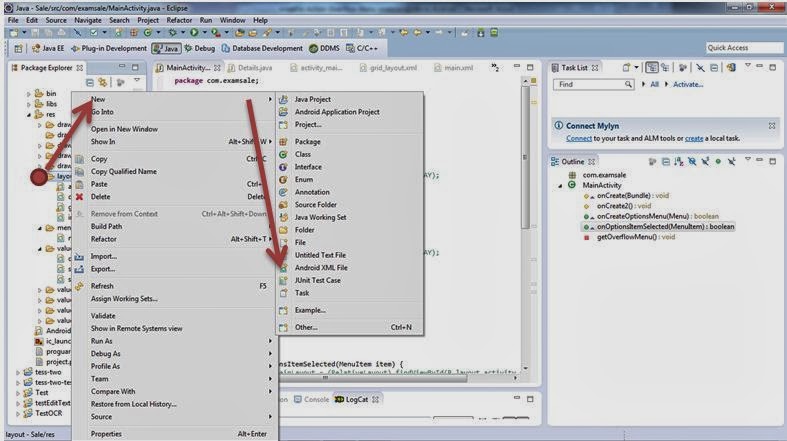Click the JUnit Test Case icon
Image resolution: width=787 pixels, height=441 pixels.
pyautogui.click(x=284, y=280)
